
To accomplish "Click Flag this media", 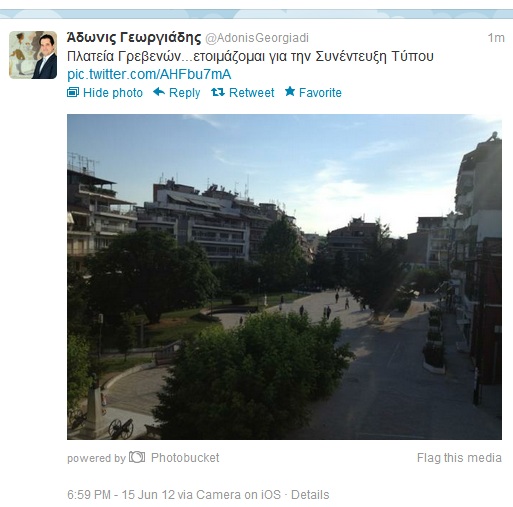I will 459,458.
